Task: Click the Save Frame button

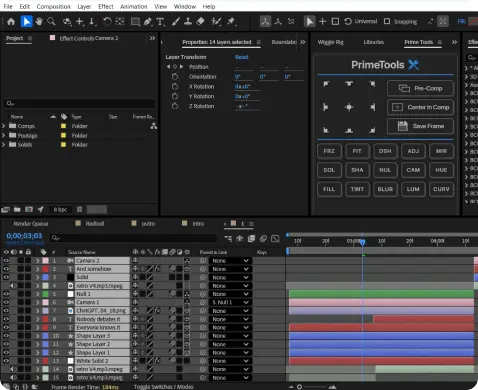Action: [420, 126]
